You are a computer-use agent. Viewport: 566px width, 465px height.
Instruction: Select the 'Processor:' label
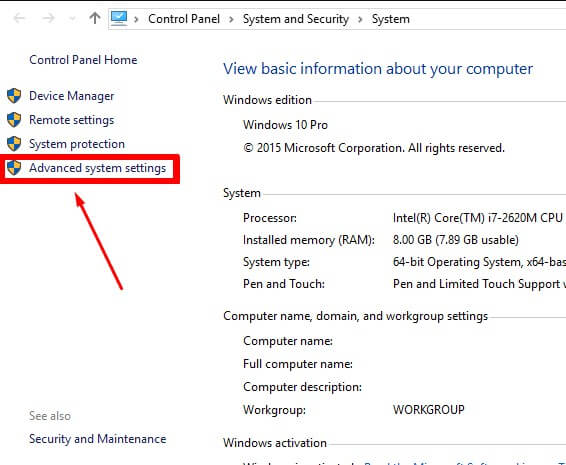tap(270, 218)
